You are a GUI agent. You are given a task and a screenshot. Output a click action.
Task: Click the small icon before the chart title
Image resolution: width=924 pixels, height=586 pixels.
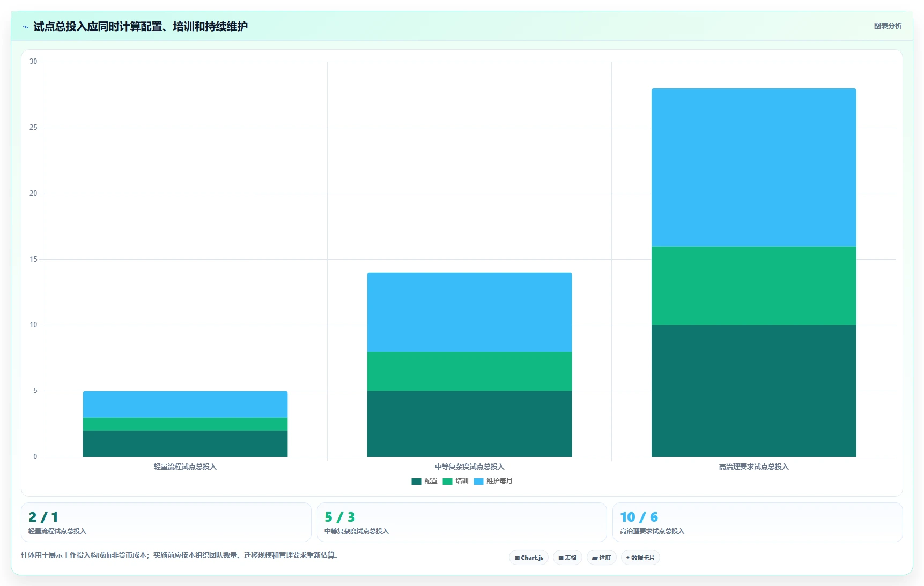(x=25, y=27)
